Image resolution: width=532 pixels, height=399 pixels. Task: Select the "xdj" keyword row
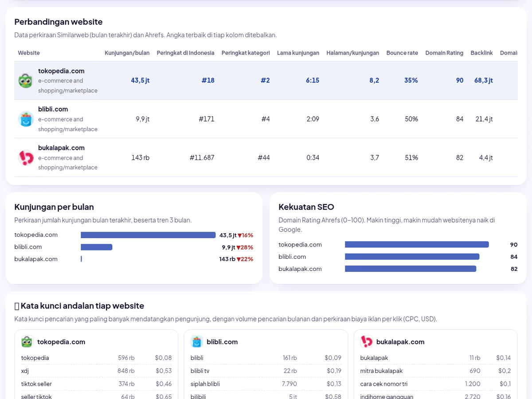96,371
